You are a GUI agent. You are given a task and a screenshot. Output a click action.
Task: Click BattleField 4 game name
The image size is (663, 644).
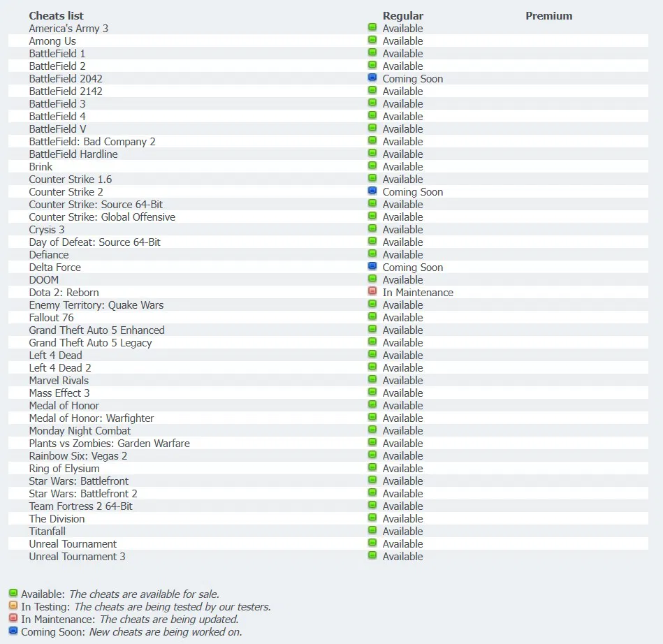click(57, 116)
